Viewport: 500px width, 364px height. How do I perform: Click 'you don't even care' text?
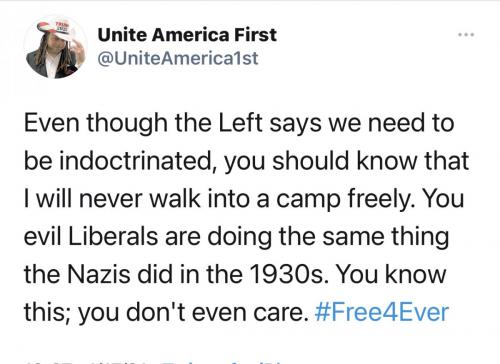(194, 313)
